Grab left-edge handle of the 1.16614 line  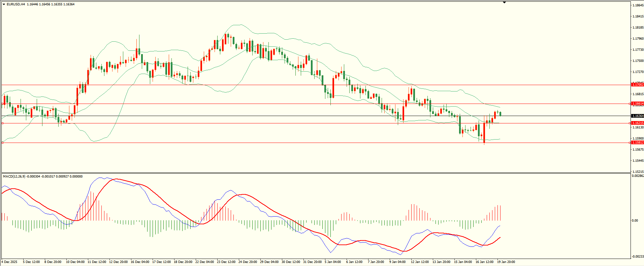click(3, 104)
